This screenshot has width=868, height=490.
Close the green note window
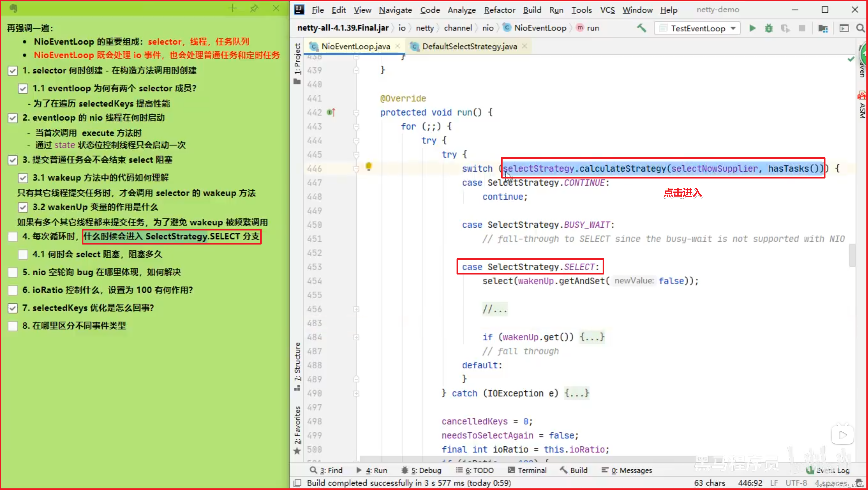coord(276,8)
